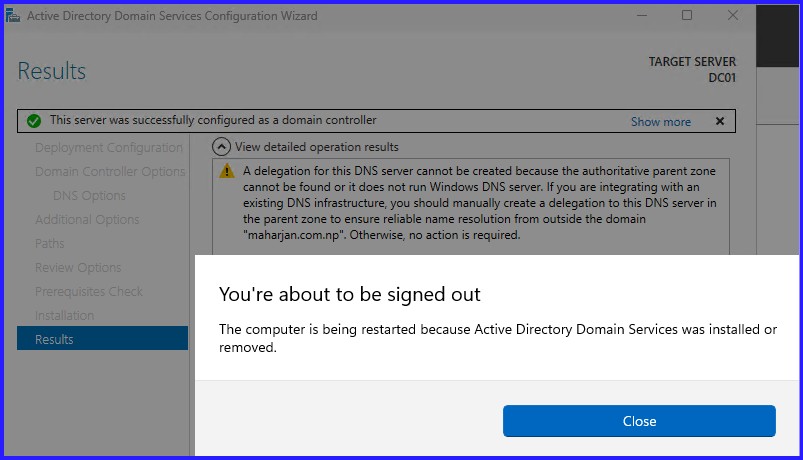Click the successfully configured message text
The image size is (803, 460).
point(213,120)
